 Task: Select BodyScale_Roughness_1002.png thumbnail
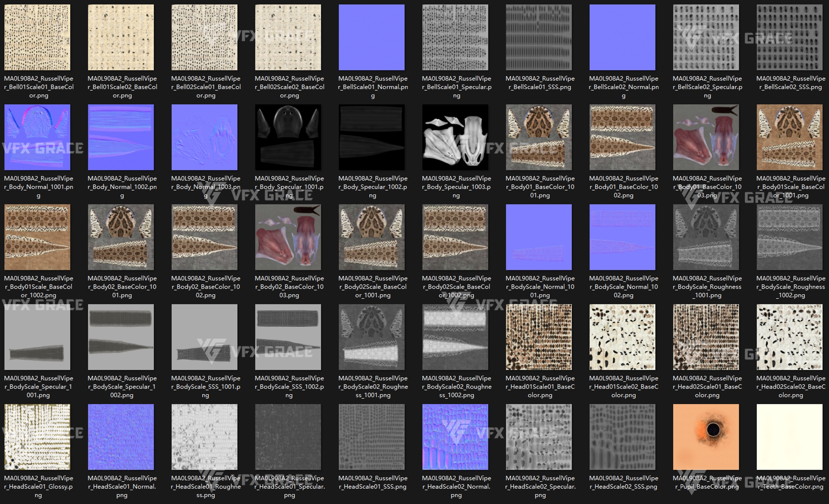(x=790, y=237)
